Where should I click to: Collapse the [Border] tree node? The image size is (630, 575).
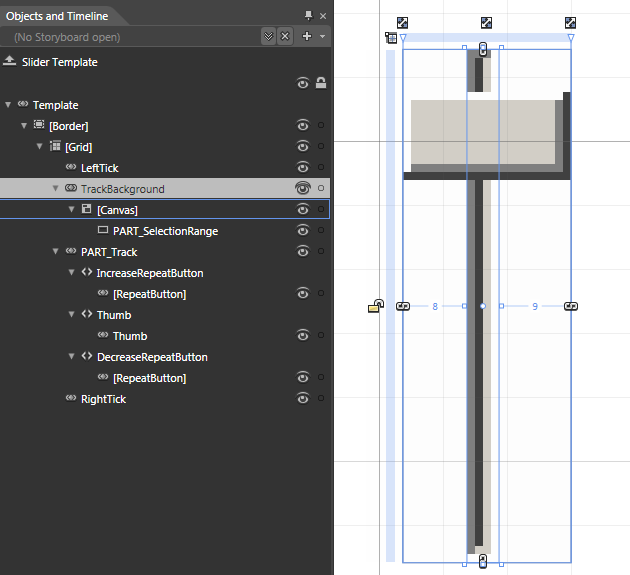[25, 126]
